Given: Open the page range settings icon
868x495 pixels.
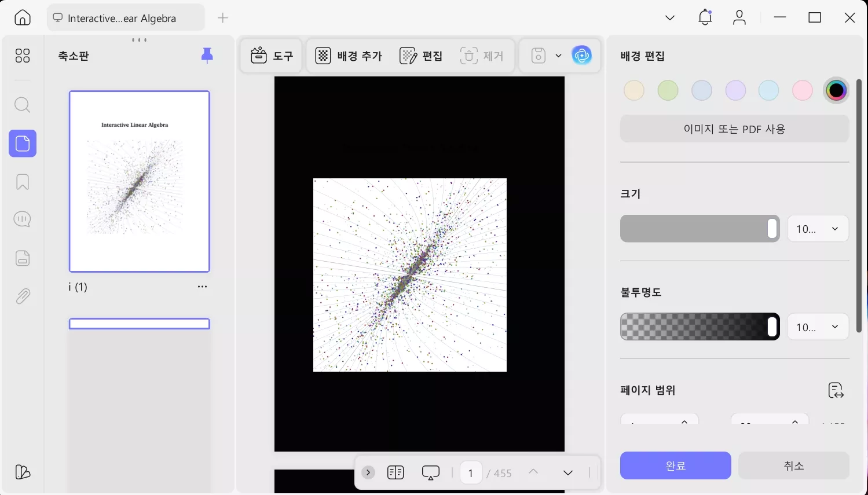Looking at the screenshot, I should coord(835,390).
